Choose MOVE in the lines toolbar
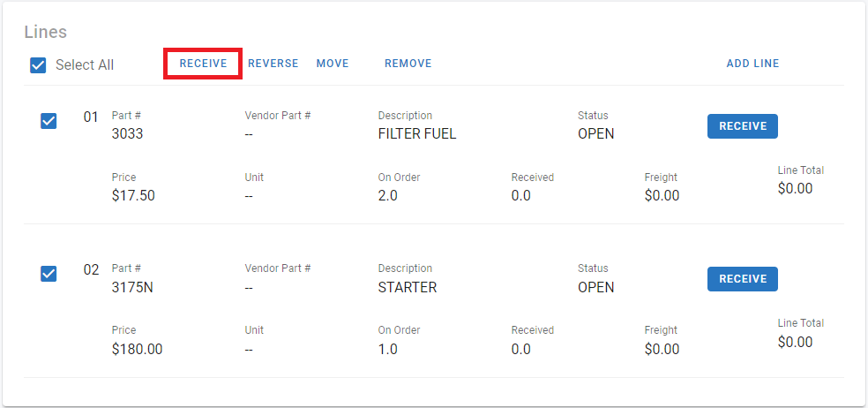Screen dimensions: 868x408 click(333, 64)
